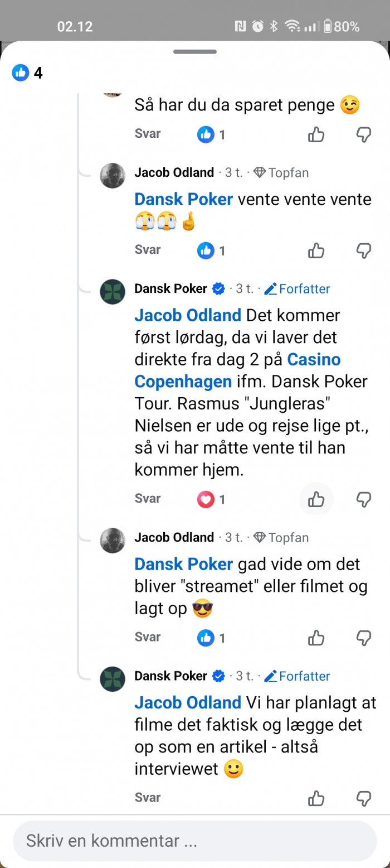
Task: Reply to Jacob Odland's 'streamet' comment
Action: [x=148, y=637]
